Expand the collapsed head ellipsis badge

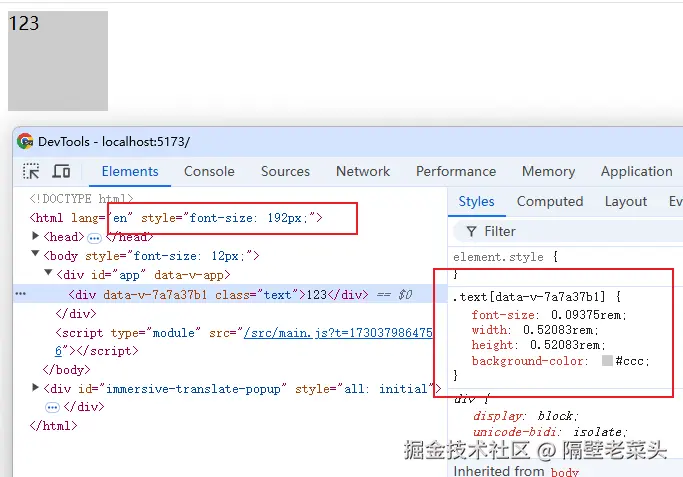94,238
